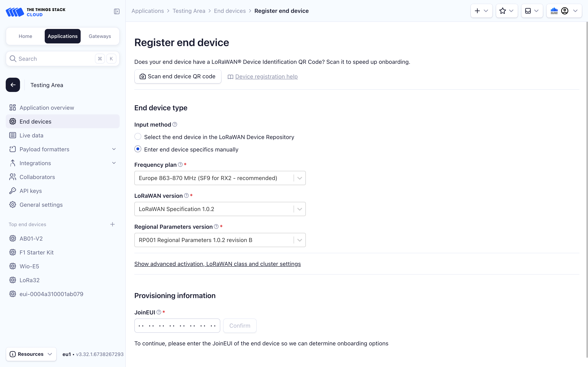Open API keys in the sidebar
Viewport: 588px width, 367px height.
[x=30, y=191]
